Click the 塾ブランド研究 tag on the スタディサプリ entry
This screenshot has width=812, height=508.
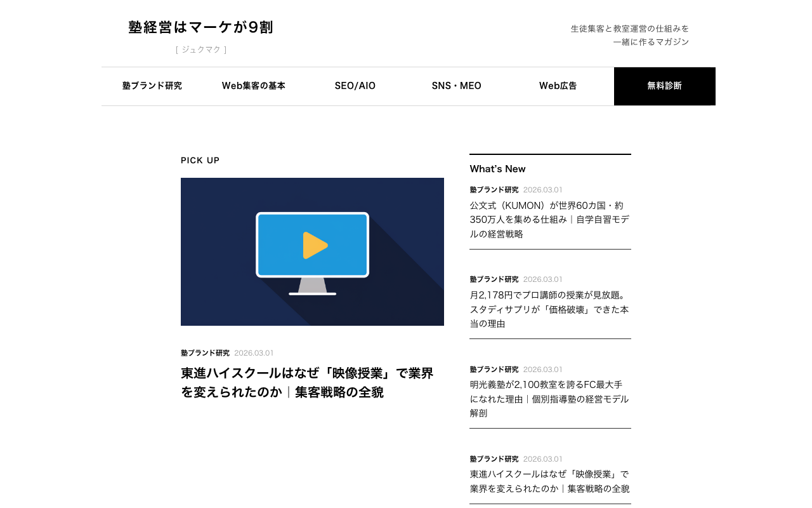[494, 279]
